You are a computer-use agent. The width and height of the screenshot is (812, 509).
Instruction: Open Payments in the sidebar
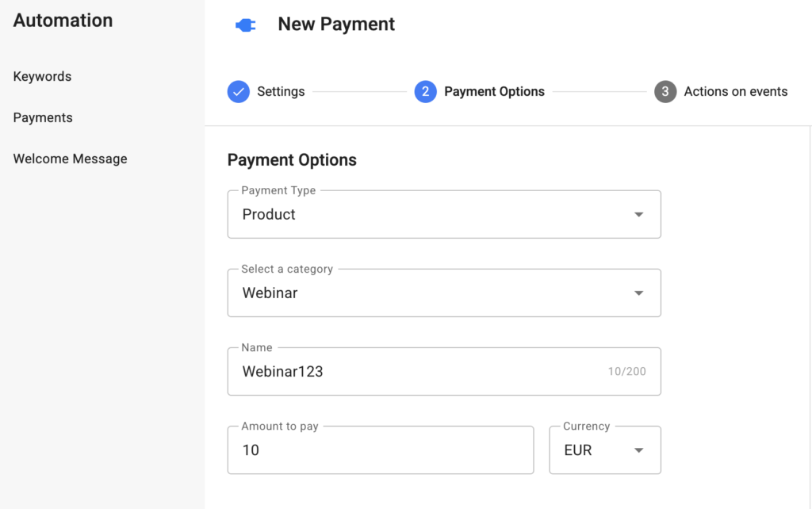click(x=43, y=118)
